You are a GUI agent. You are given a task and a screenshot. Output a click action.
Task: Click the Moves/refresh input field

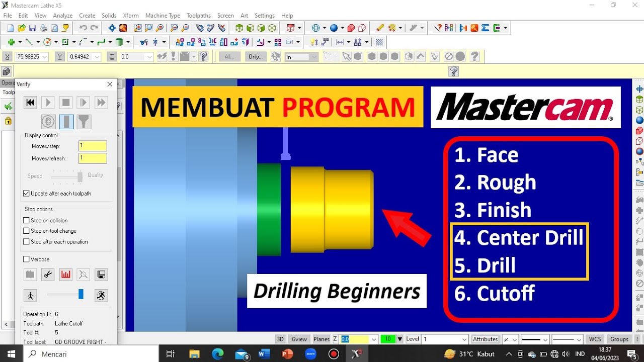(93, 158)
